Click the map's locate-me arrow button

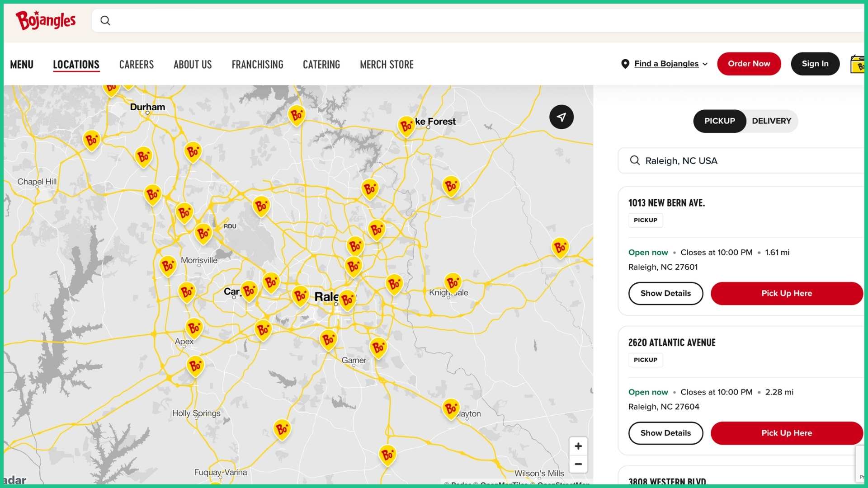tap(561, 117)
